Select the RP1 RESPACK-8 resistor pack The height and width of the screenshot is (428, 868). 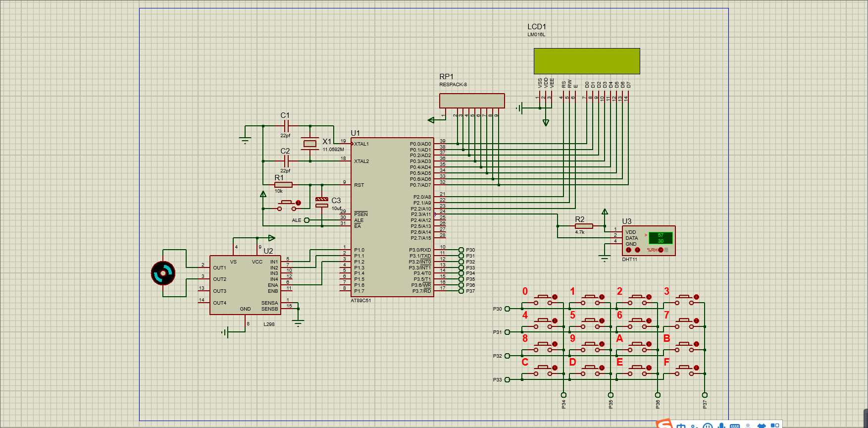point(472,101)
